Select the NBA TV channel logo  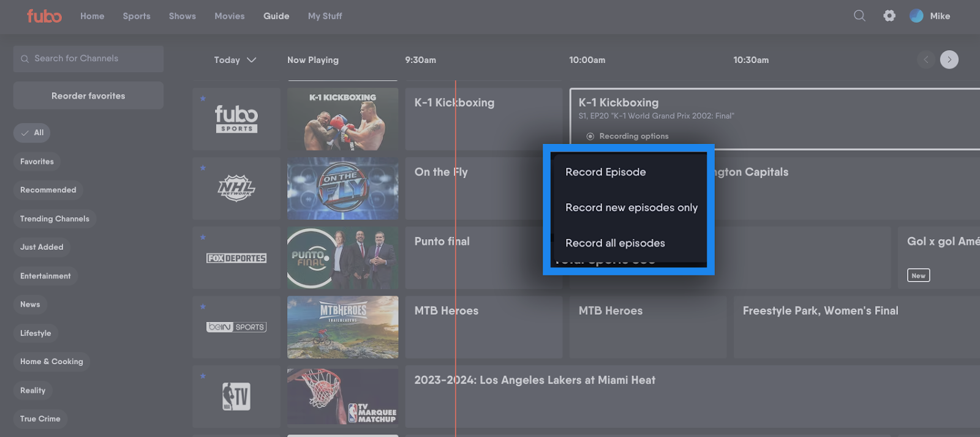coord(236,396)
